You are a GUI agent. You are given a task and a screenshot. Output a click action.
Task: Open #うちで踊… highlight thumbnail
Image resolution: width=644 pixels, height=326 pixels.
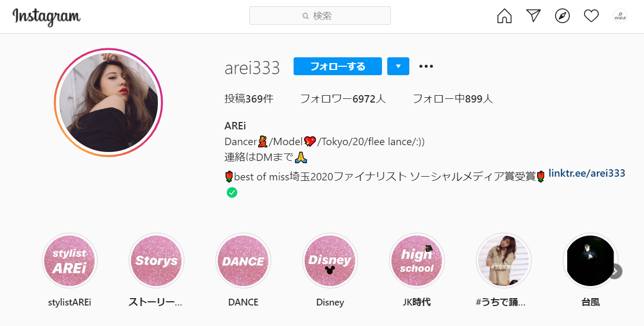[504, 261]
